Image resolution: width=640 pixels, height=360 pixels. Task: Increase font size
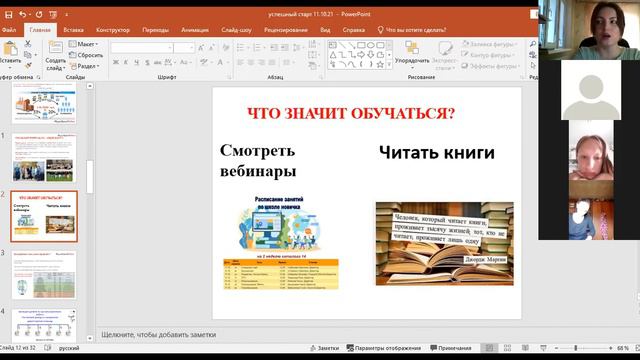point(201,48)
